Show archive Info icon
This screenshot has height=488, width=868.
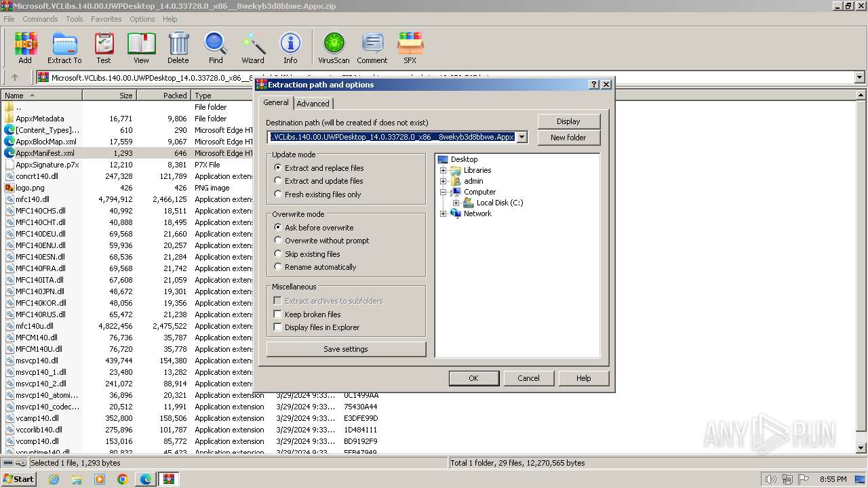(x=290, y=48)
